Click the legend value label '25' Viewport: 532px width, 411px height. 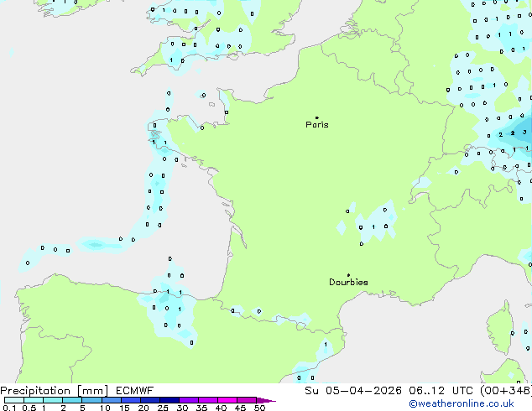(163, 408)
